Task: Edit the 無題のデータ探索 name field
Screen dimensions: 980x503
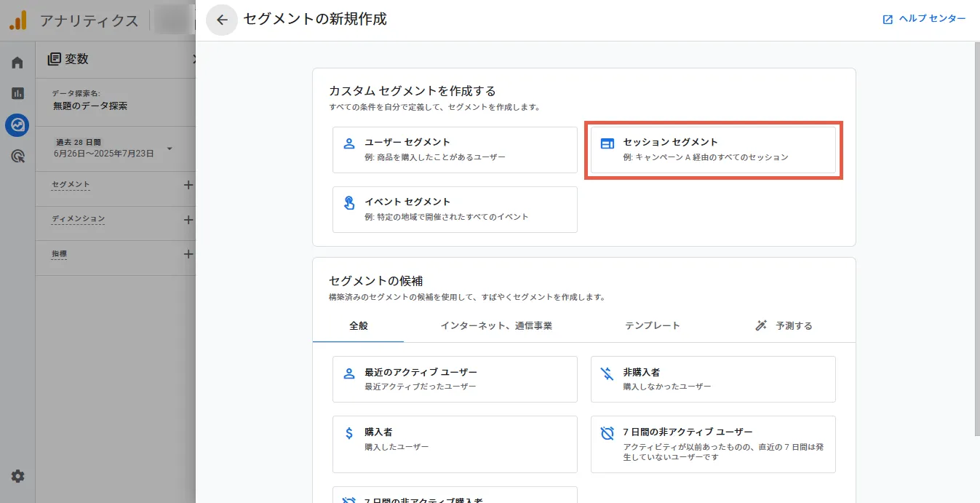Action: coord(90,106)
